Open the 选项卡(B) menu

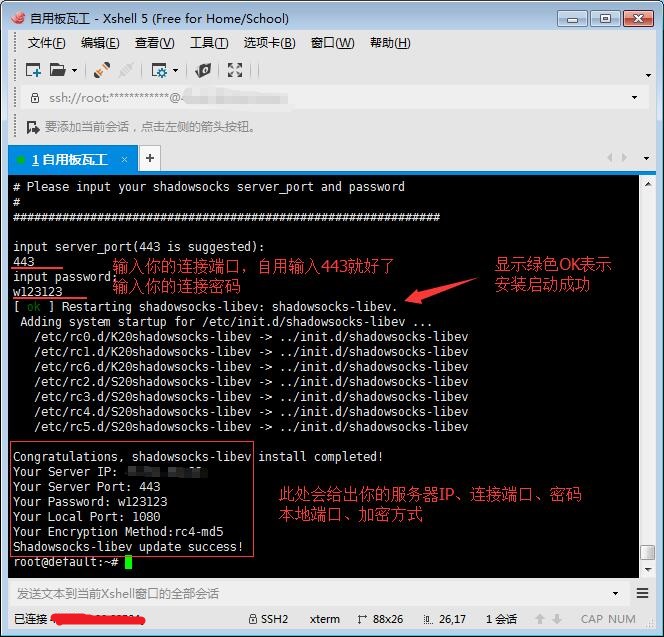269,43
